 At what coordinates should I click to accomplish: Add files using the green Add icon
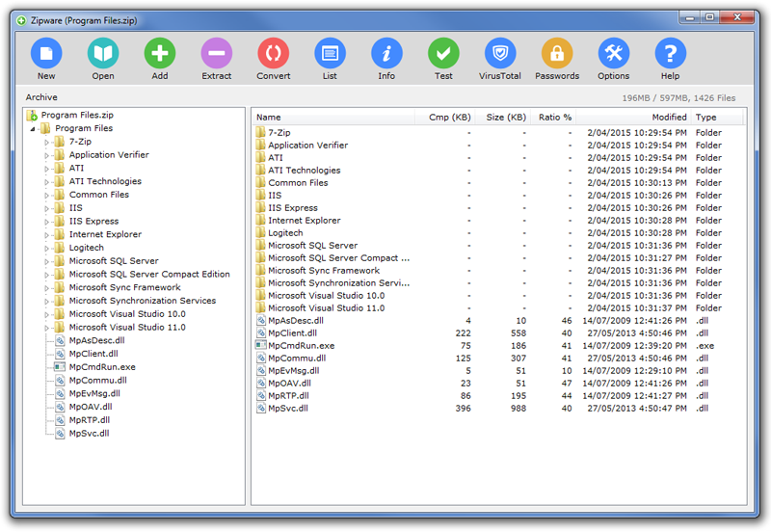[160, 54]
